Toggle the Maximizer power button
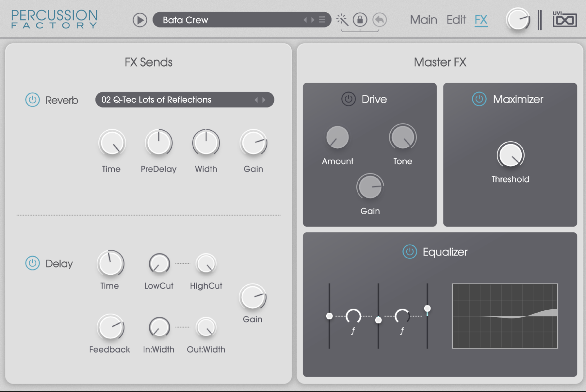This screenshot has height=392, width=586. tap(479, 99)
